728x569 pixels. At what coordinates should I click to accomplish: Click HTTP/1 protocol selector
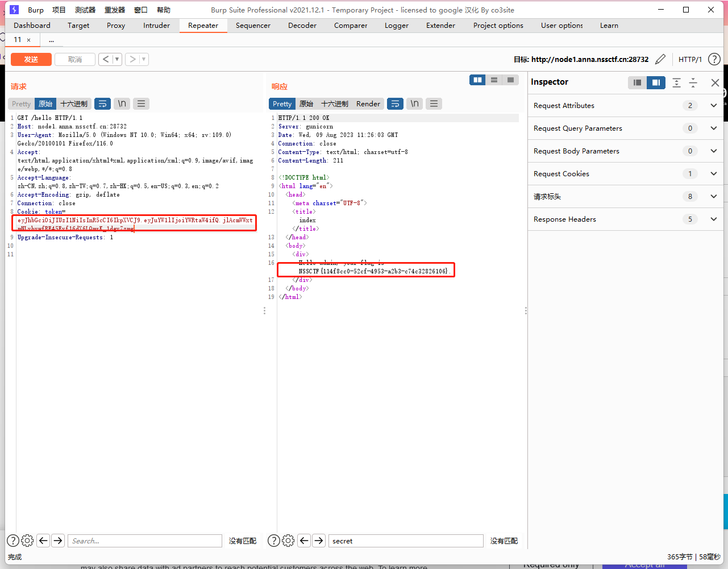690,59
